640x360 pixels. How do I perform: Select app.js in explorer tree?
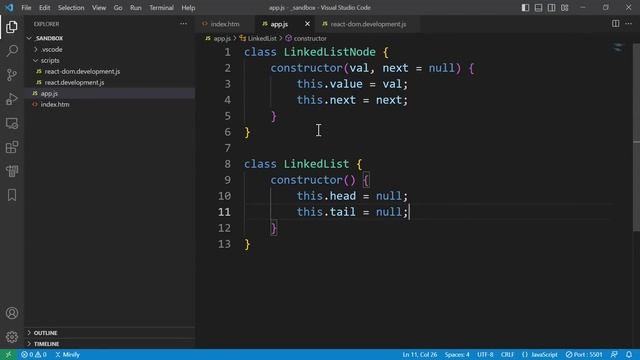(109, 93)
